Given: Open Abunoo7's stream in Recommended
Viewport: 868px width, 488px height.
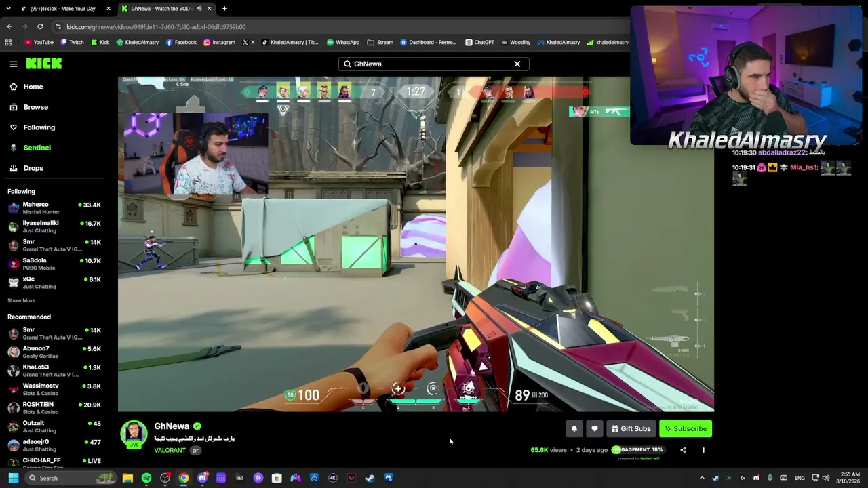Looking at the screenshot, I should tap(54, 352).
